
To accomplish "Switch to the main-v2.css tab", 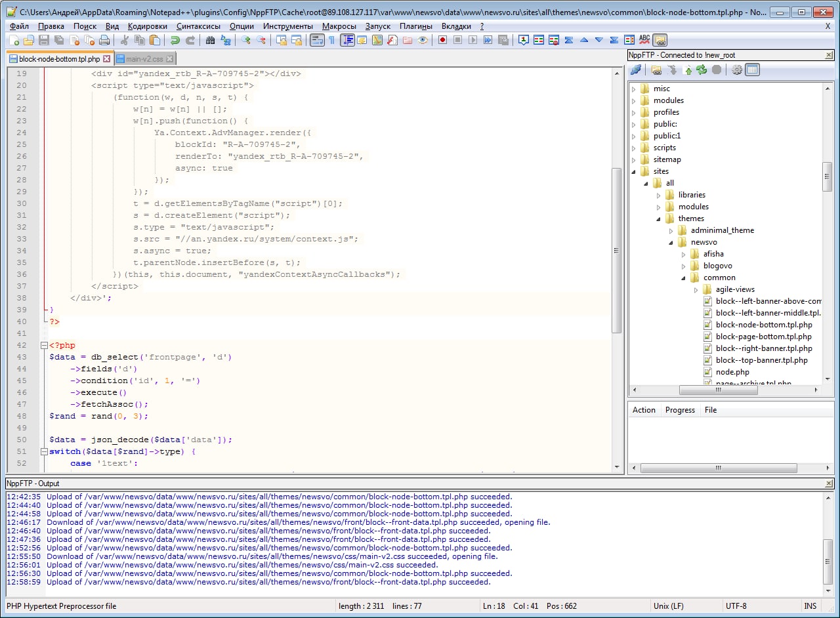I will (144, 59).
